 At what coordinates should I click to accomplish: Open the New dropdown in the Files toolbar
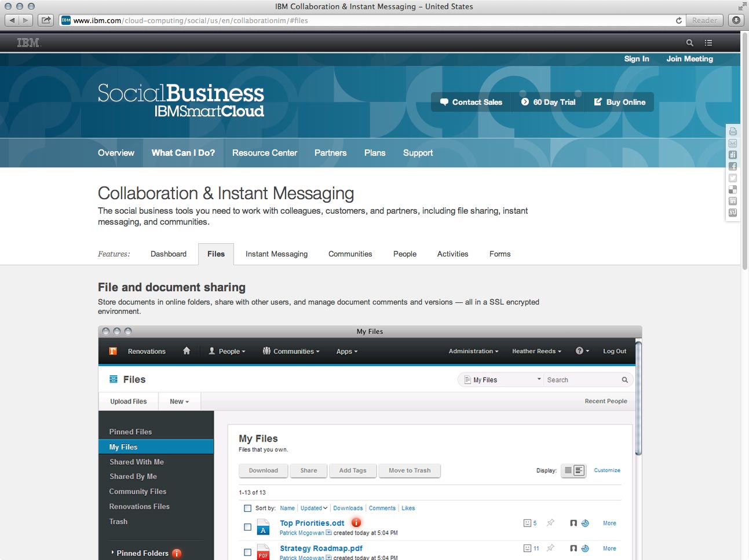pos(179,401)
